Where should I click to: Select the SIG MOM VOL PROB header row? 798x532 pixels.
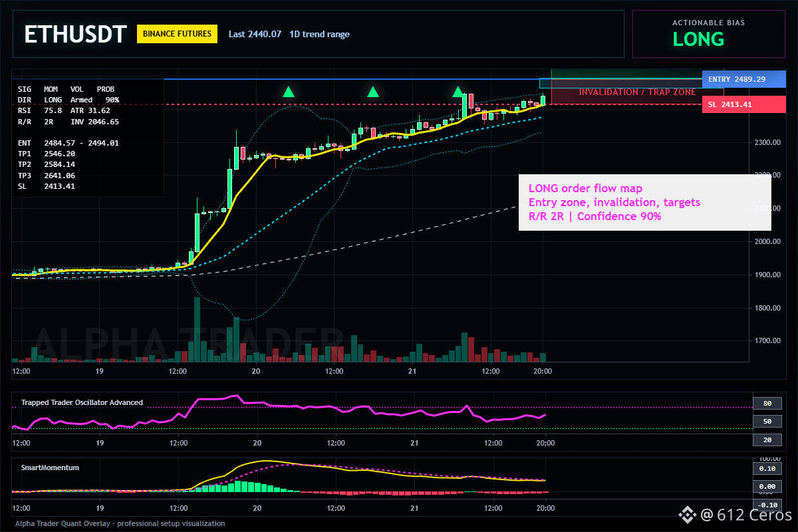[66, 88]
